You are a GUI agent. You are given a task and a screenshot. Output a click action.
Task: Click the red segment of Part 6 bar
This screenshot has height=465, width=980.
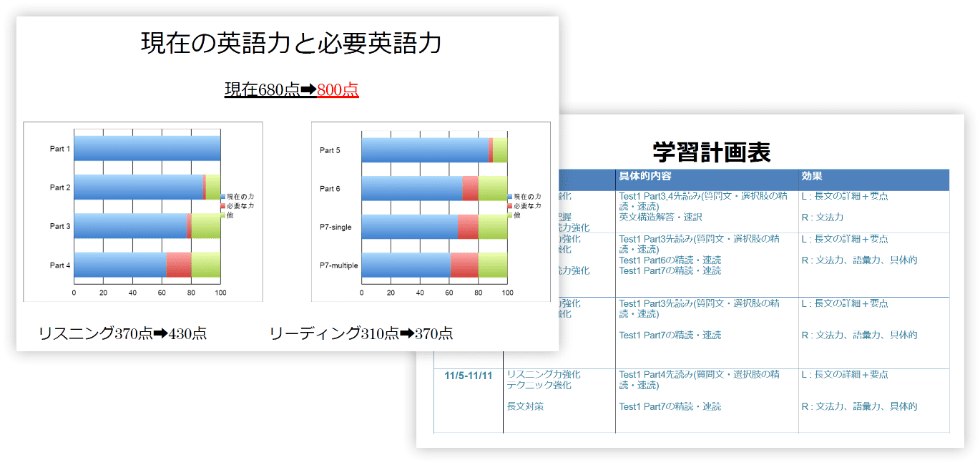[x=470, y=189]
